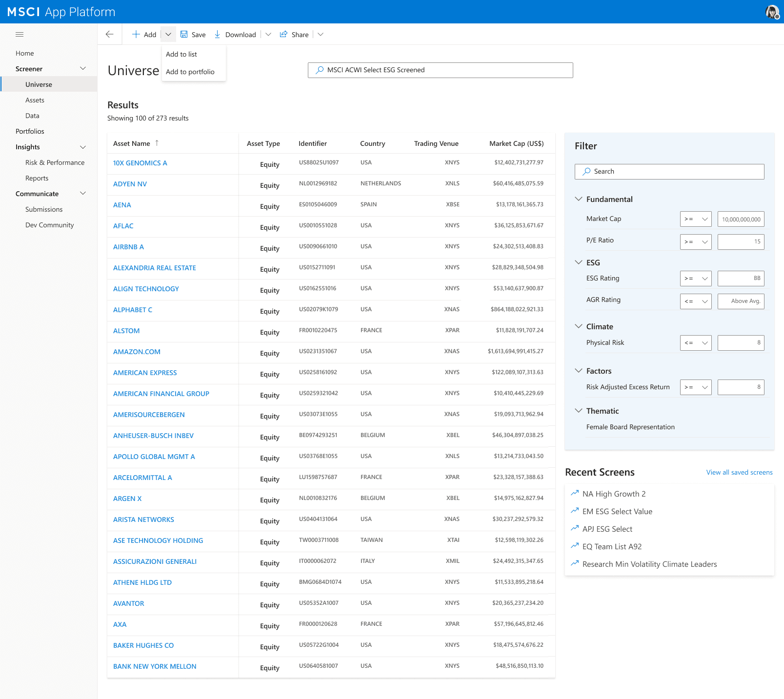Click the ESG Rating value field
The width and height of the screenshot is (784, 699).
(x=741, y=279)
